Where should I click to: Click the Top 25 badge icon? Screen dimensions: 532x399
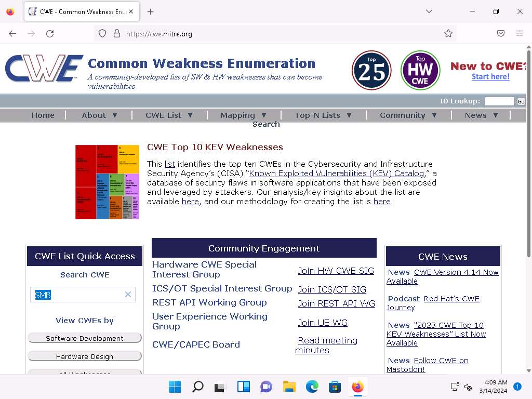(371, 70)
